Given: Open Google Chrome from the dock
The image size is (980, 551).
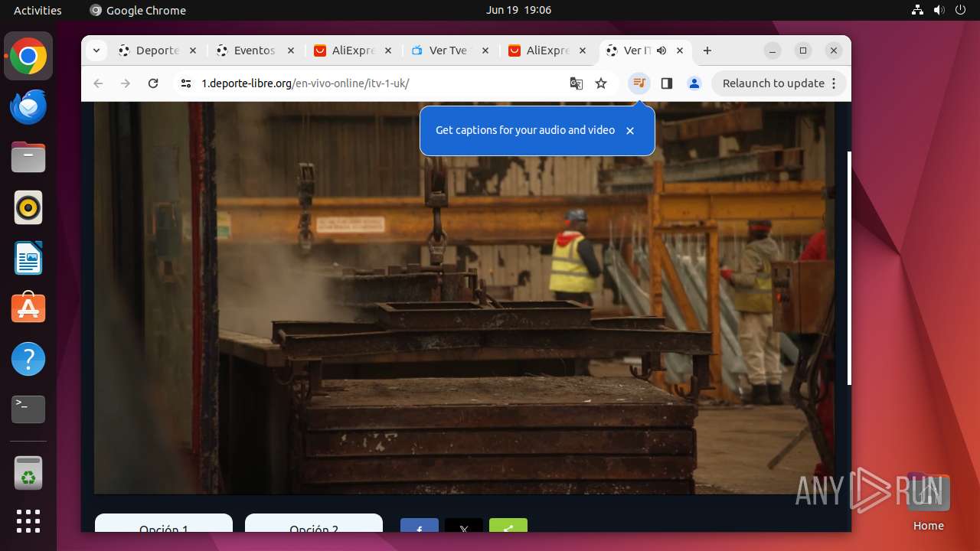Looking at the screenshot, I should [28, 57].
